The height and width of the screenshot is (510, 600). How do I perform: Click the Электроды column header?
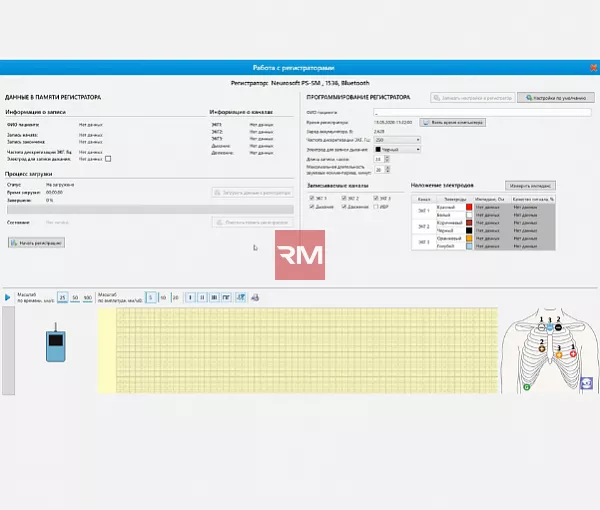[455, 199]
